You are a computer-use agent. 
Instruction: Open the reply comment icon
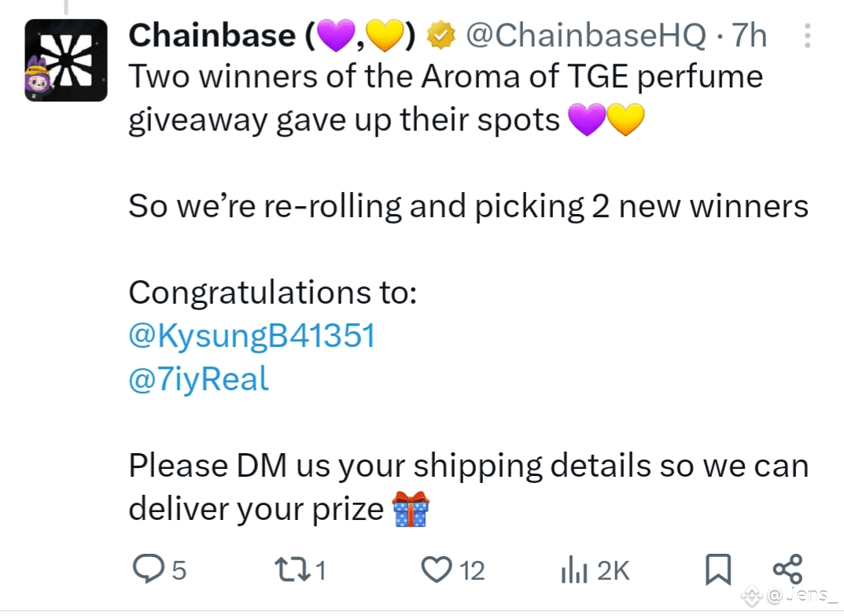coord(148,569)
